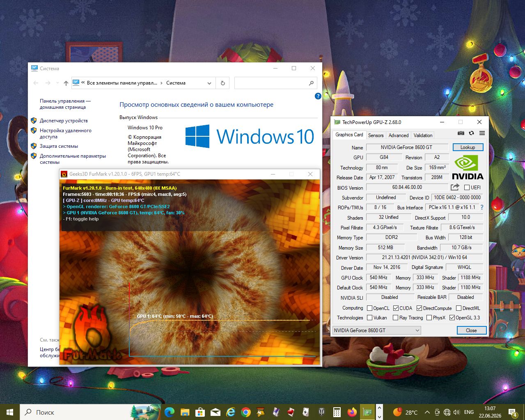Open the System window help icon

[318, 96]
